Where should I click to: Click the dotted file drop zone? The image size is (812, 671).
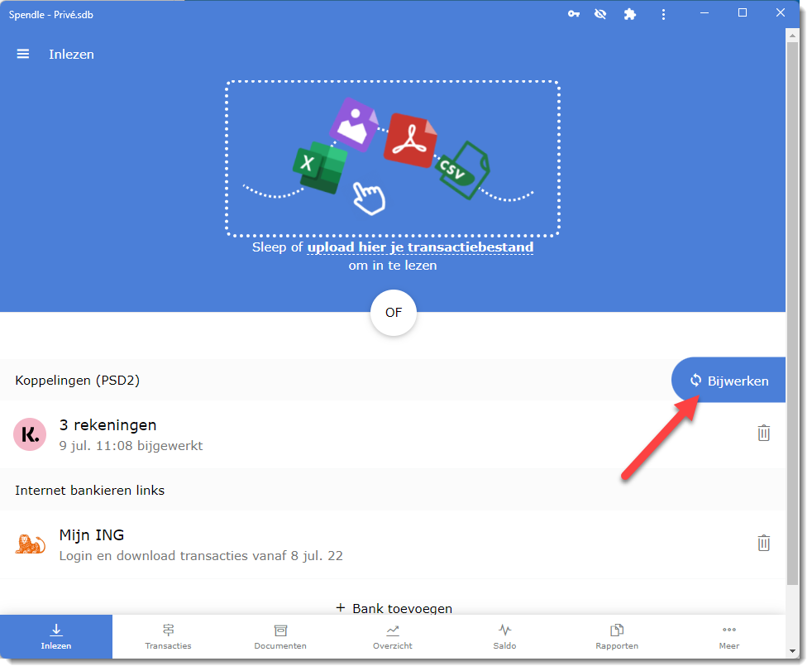click(393, 159)
